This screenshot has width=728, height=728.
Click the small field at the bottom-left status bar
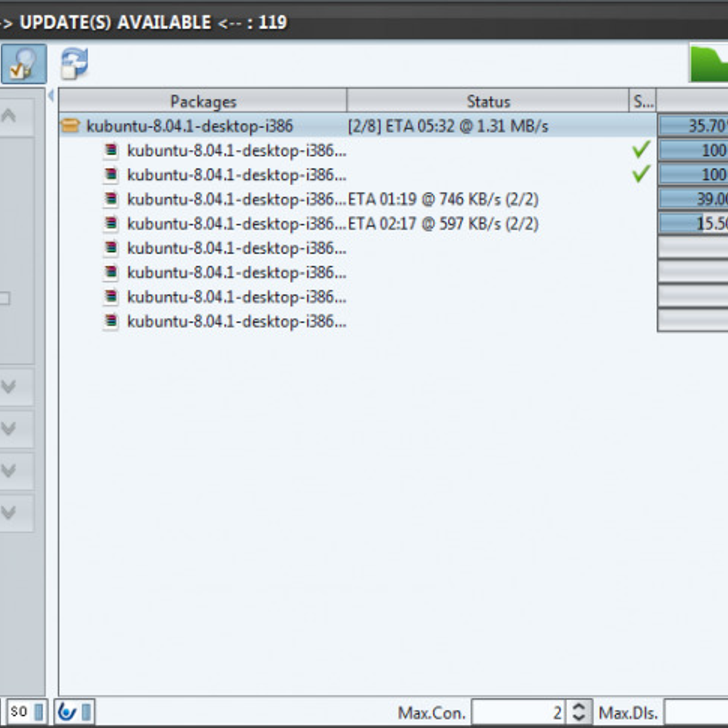coord(26,712)
